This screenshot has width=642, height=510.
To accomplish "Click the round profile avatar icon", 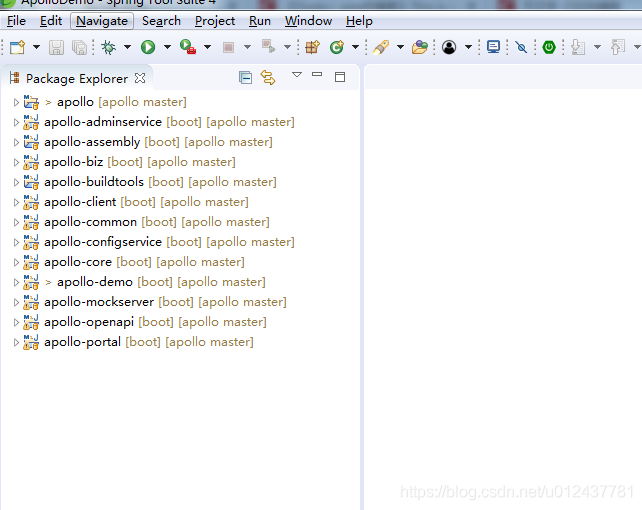I will point(449,47).
